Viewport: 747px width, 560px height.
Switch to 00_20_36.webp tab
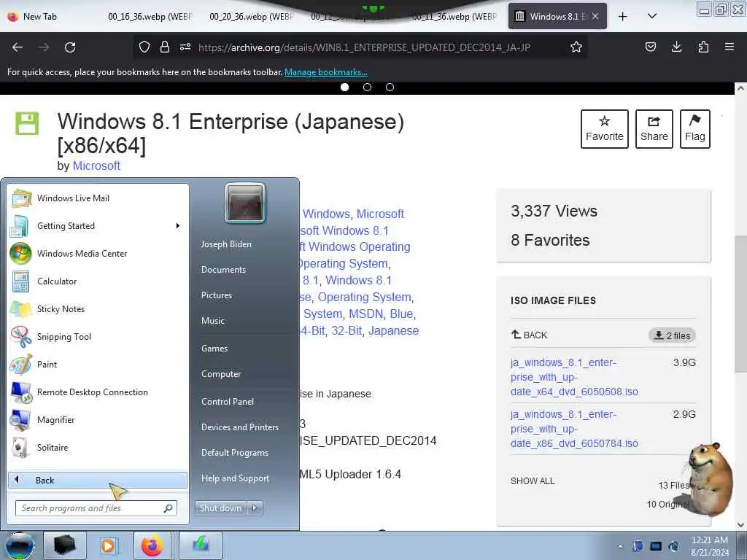point(249,17)
